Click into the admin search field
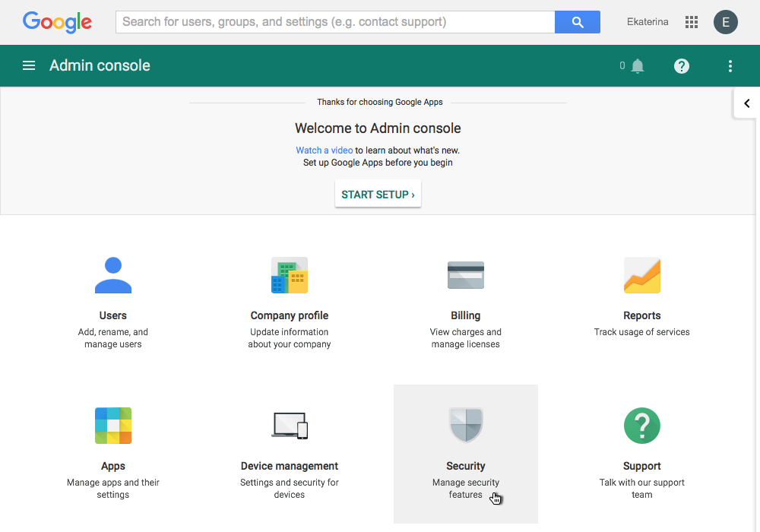Image resolution: width=760 pixels, height=532 pixels. tap(334, 22)
